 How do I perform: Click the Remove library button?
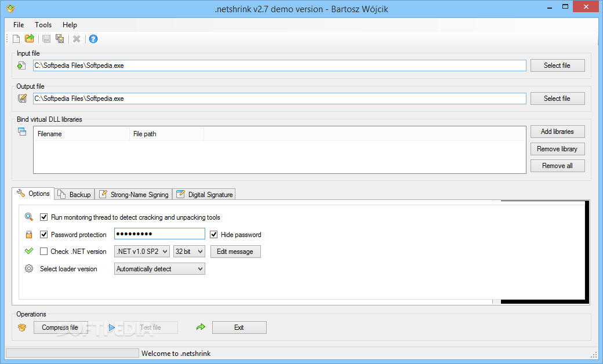557,149
